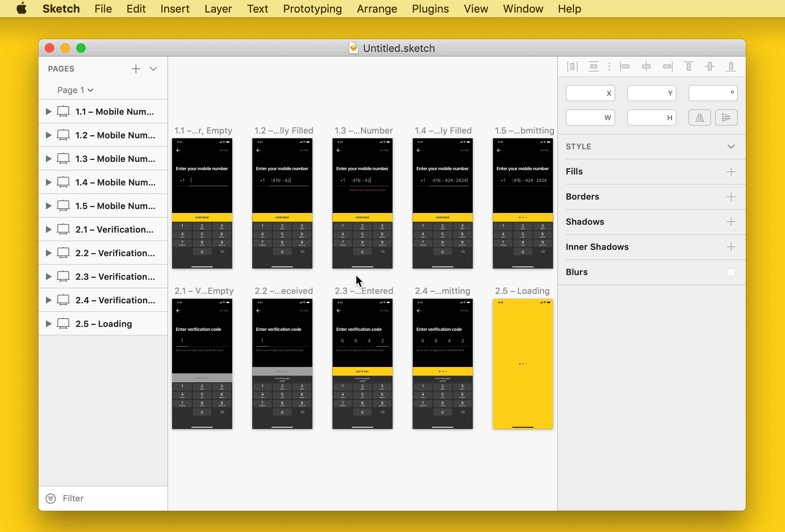The width and height of the screenshot is (785, 532).
Task: Add a new page with plus icon
Action: point(136,69)
